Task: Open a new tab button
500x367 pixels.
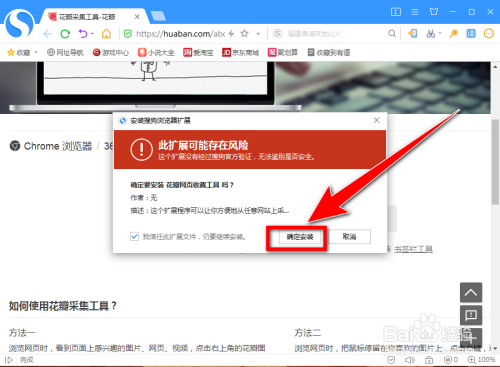Action: coord(158,16)
